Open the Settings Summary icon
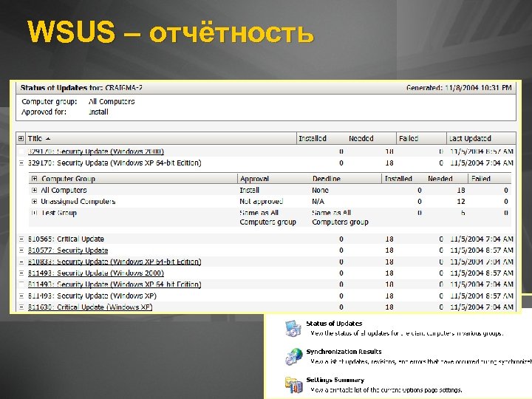The height and width of the screenshot is (399, 532). (293, 384)
